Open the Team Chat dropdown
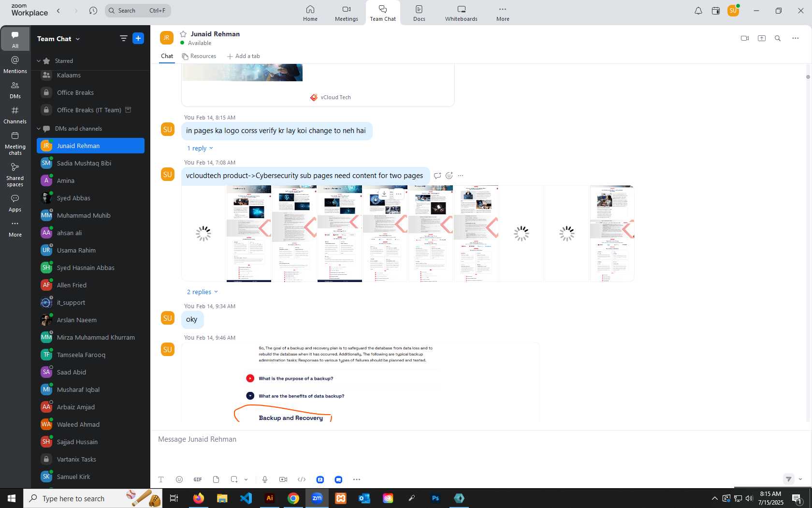812x508 pixels. pyautogui.click(x=58, y=39)
